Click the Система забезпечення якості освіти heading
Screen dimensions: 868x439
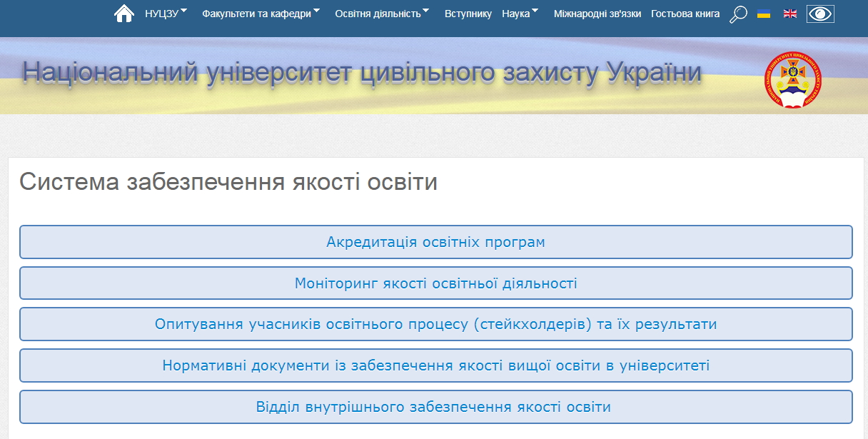pyautogui.click(x=228, y=182)
